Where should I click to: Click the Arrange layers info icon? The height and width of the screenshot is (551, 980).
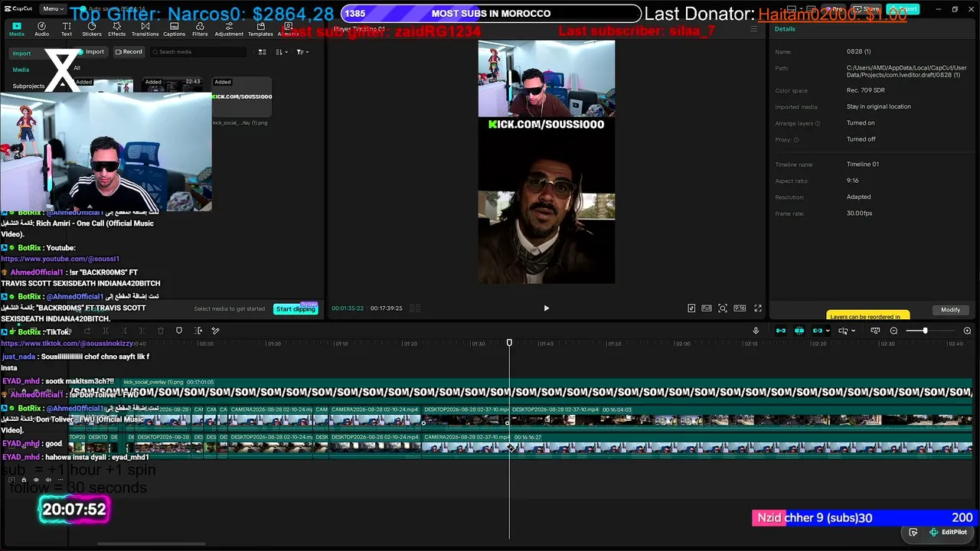818,123
